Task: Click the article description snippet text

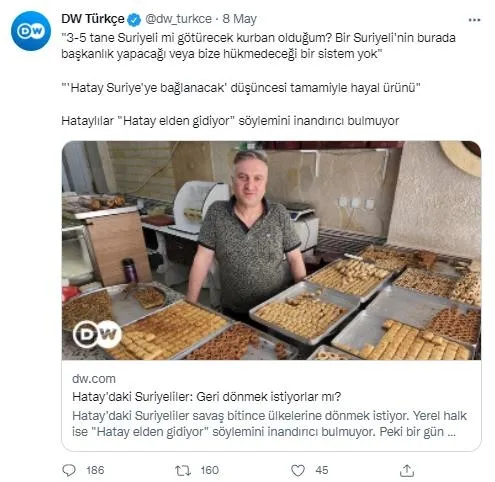Action: click(x=269, y=424)
